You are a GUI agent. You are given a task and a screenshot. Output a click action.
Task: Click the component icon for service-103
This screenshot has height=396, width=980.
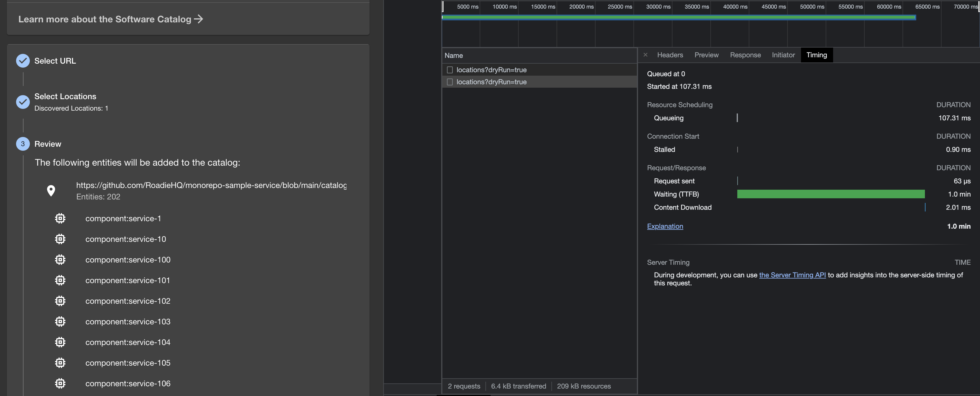60,321
